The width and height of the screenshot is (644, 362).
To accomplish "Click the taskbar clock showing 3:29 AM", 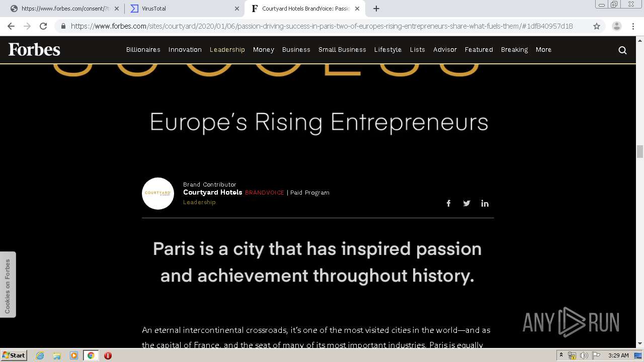I will pos(618,355).
